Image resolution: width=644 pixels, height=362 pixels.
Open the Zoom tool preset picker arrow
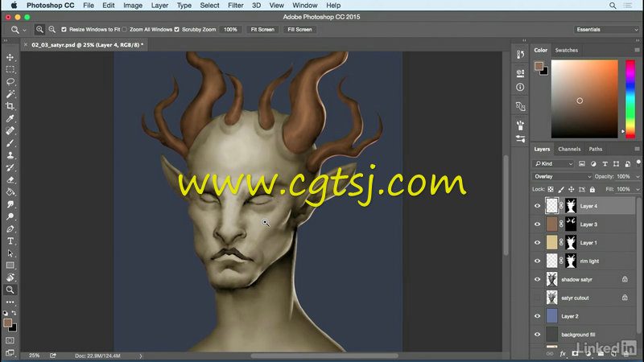[x=24, y=30]
